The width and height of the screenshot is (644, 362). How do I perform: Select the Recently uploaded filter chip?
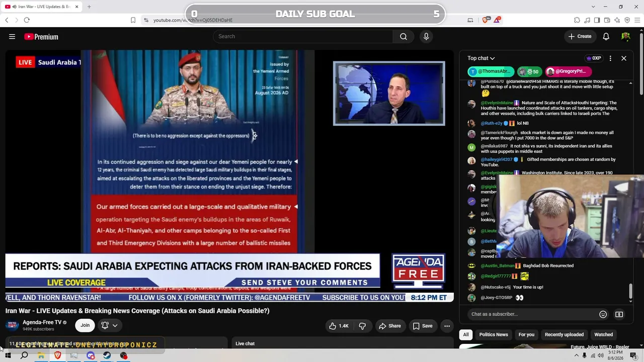tap(564, 334)
